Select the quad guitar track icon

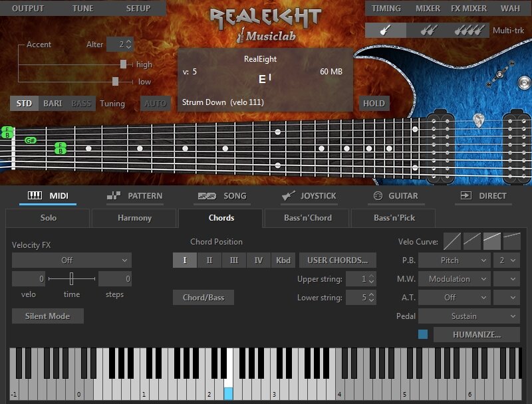[x=469, y=31]
